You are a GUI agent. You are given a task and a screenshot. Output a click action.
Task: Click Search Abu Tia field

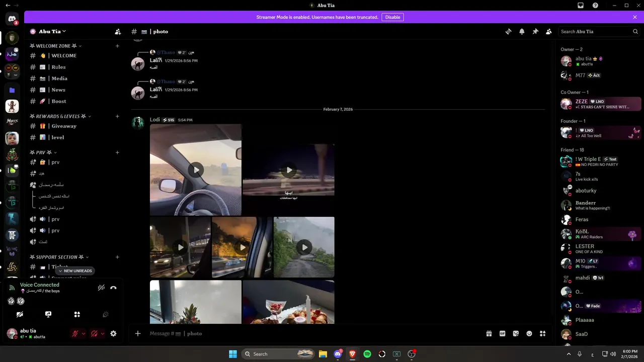599,31
